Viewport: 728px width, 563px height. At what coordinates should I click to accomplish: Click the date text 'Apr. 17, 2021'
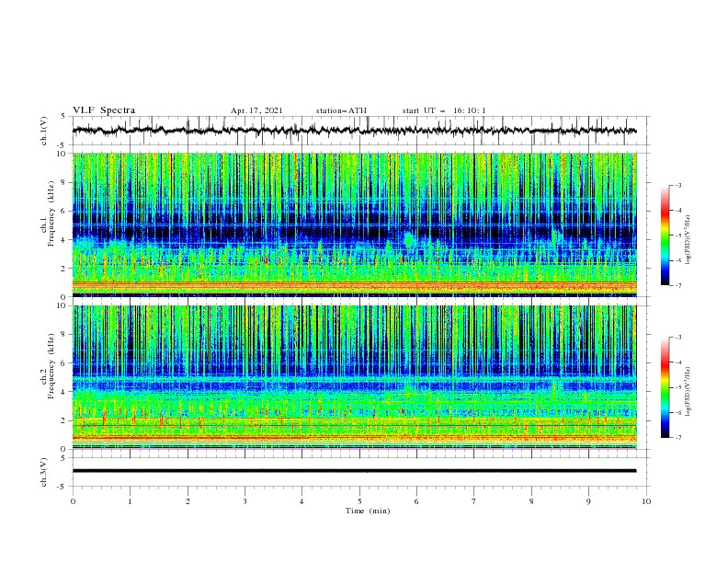[256, 110]
